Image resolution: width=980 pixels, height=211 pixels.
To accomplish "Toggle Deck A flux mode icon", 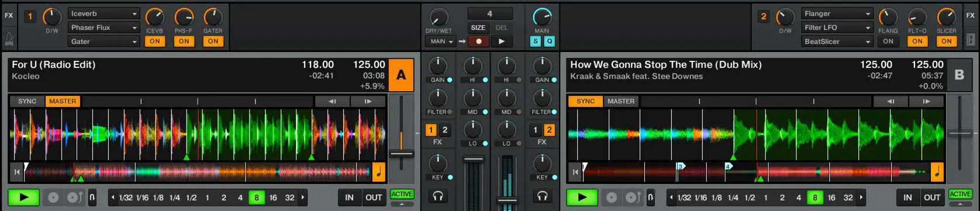I will [92, 198].
